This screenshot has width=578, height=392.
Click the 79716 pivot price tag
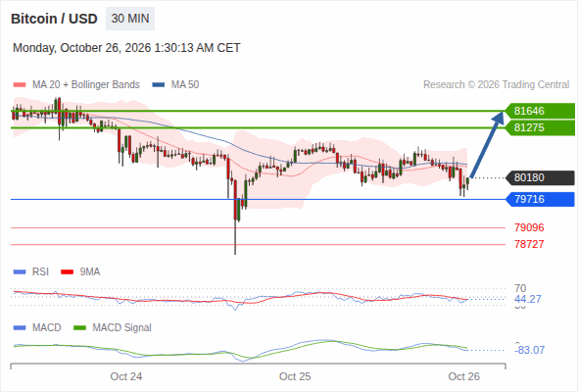click(540, 199)
